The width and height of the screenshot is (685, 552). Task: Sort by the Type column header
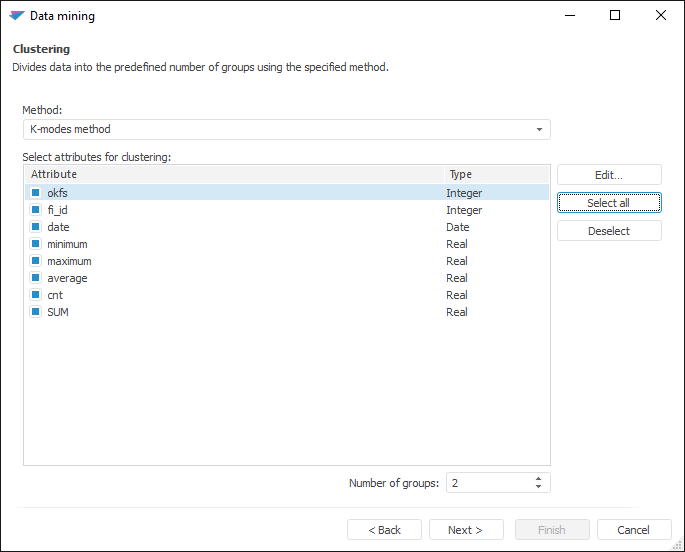(496, 174)
